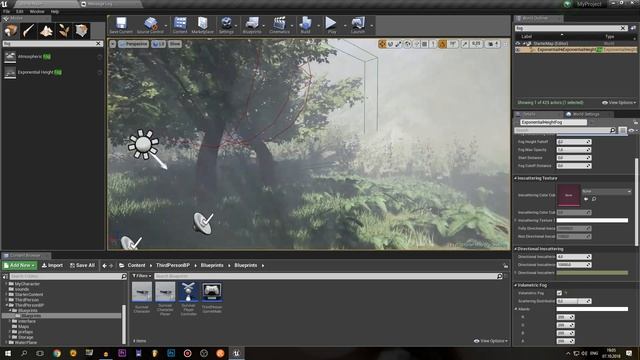Click the Show viewport button

pos(175,44)
